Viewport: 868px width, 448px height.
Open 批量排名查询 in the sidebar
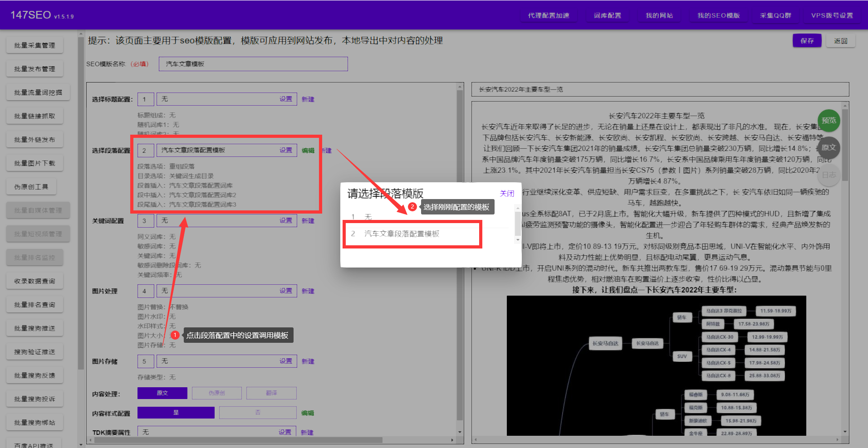[x=34, y=305]
